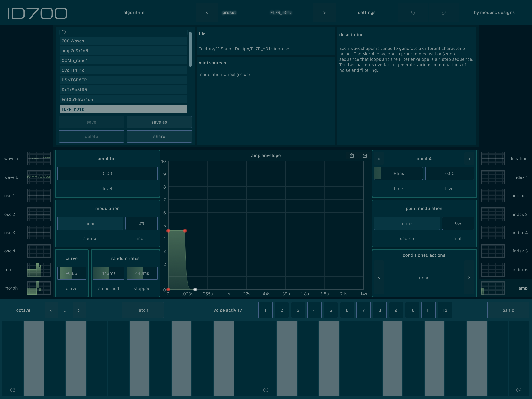Open the settings tab
Image resolution: width=532 pixels, height=399 pixels.
click(x=366, y=12)
